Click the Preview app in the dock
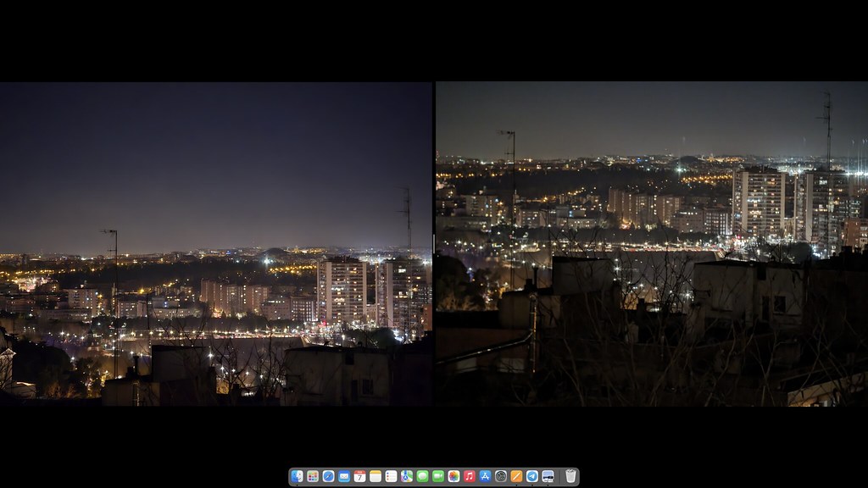Viewport: 868px width, 488px height. pos(548,476)
